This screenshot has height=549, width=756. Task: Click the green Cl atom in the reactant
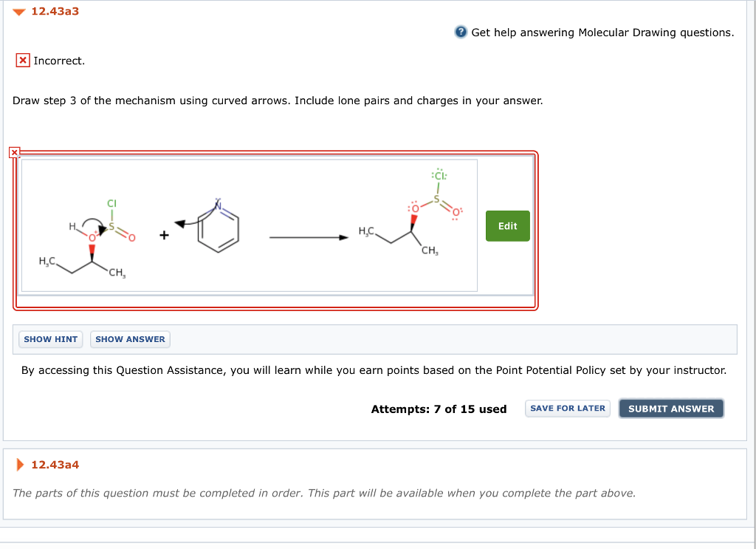tap(112, 203)
